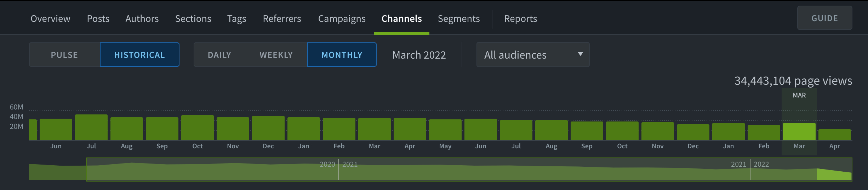Screen dimensions: 868x190
Task: Select the Aug 2020 bar
Action: (x=127, y=129)
